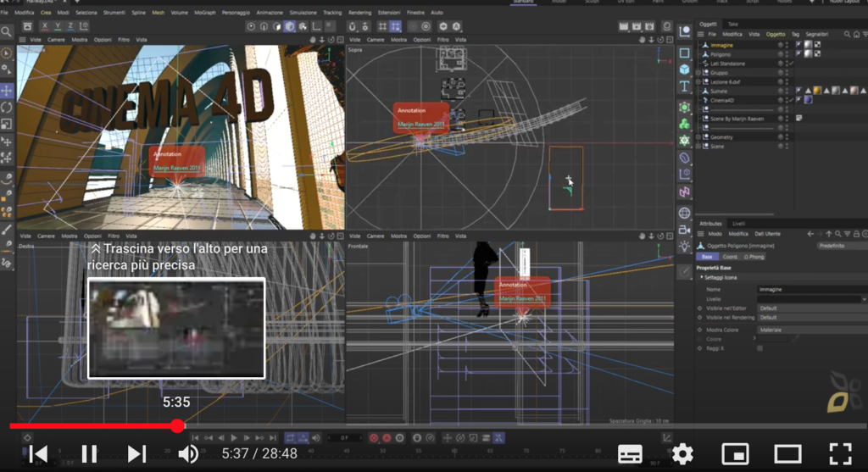Image resolution: width=868 pixels, height=472 pixels.
Task: Open the Predefinito preset dropdown
Action: (840, 246)
